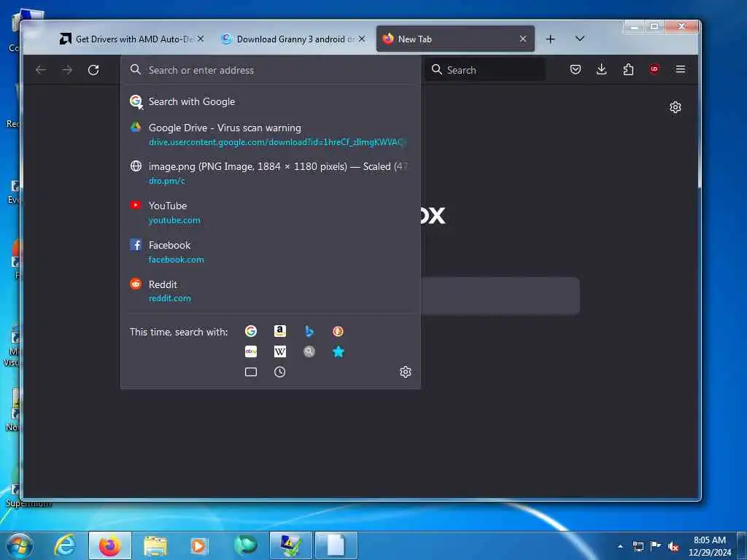Open the Extensions menu

[x=628, y=69]
